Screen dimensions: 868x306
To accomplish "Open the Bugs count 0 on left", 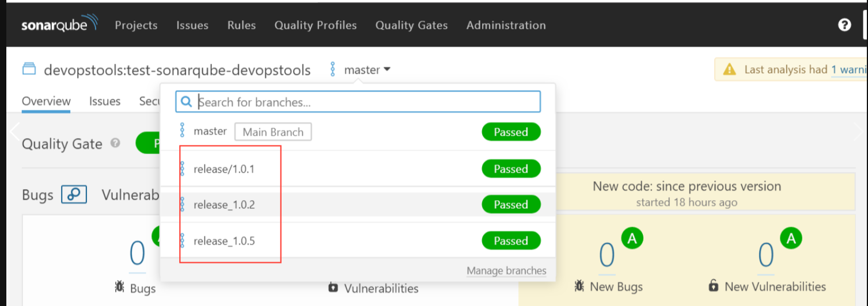I will pyautogui.click(x=137, y=253).
